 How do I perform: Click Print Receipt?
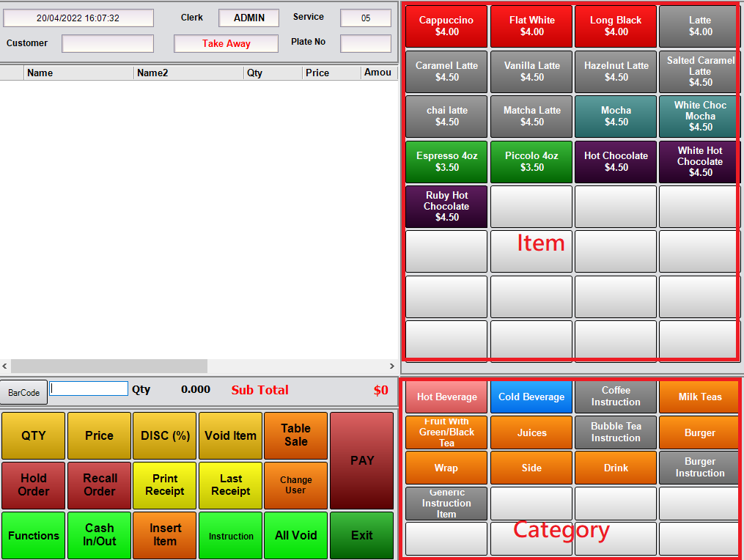pos(165,485)
